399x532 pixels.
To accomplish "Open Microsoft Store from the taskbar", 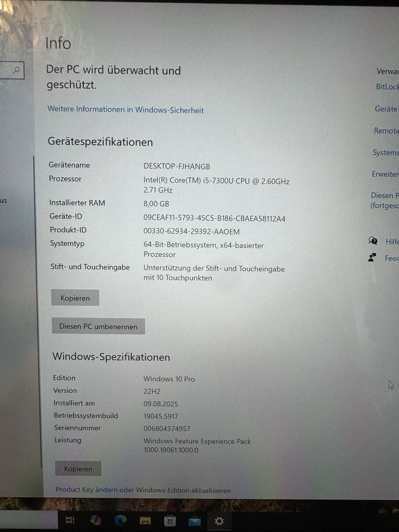I will click(x=170, y=521).
